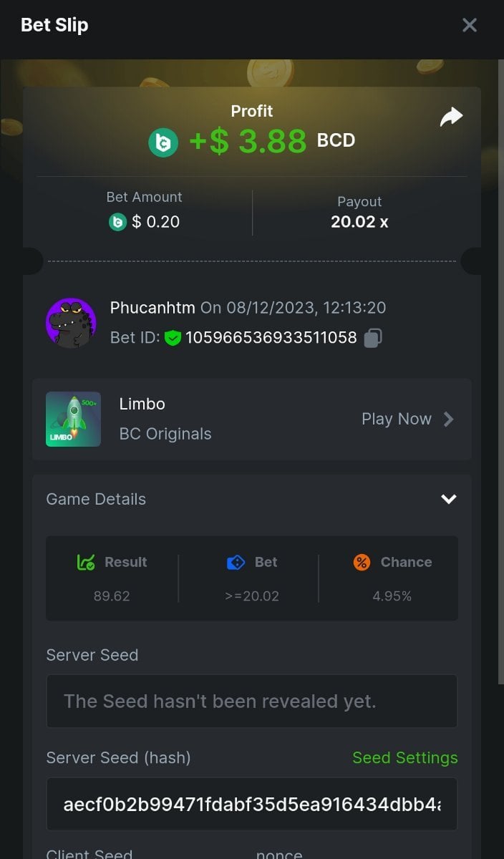This screenshot has height=859, width=504.
Task: Open Phucanhtm username profile
Action: click(152, 308)
